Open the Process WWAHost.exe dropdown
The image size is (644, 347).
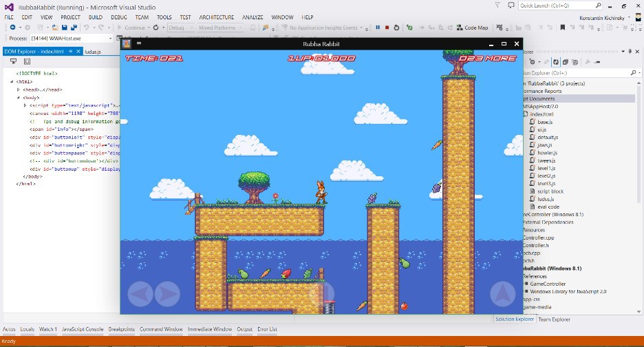pos(72,39)
